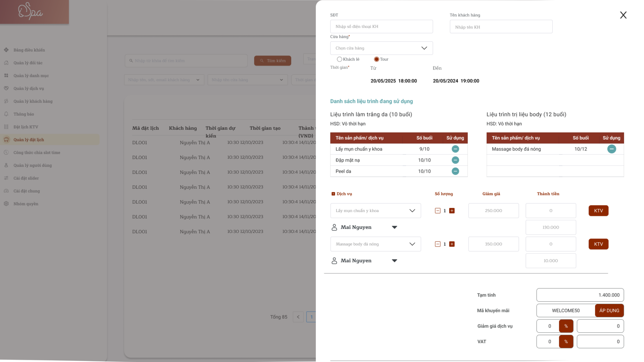Expand the second Mai Nguyen technician dropdown
The image size is (644, 362).
pos(394,261)
